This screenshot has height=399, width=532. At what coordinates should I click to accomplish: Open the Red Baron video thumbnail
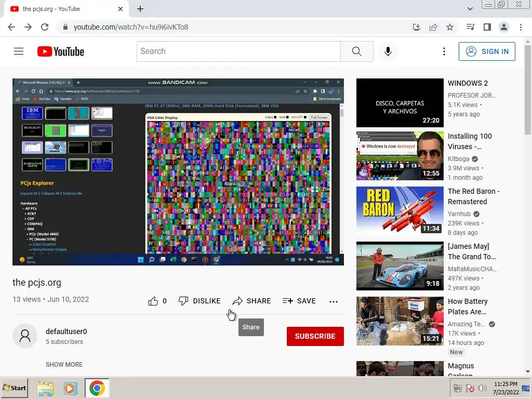coord(400,211)
